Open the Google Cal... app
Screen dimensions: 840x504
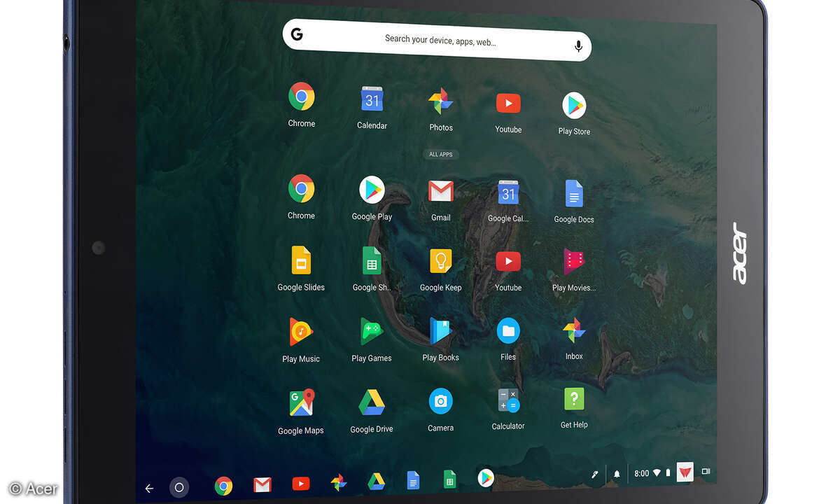pos(508,192)
